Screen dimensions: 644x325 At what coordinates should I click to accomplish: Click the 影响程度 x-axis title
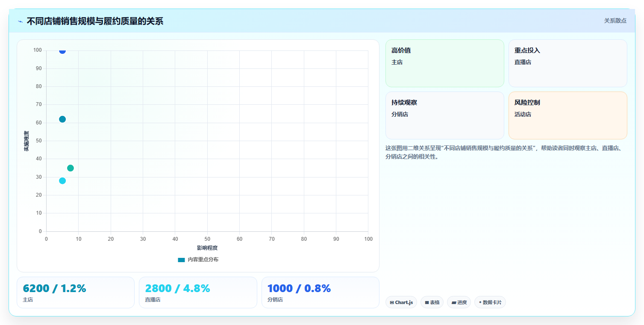207,248
